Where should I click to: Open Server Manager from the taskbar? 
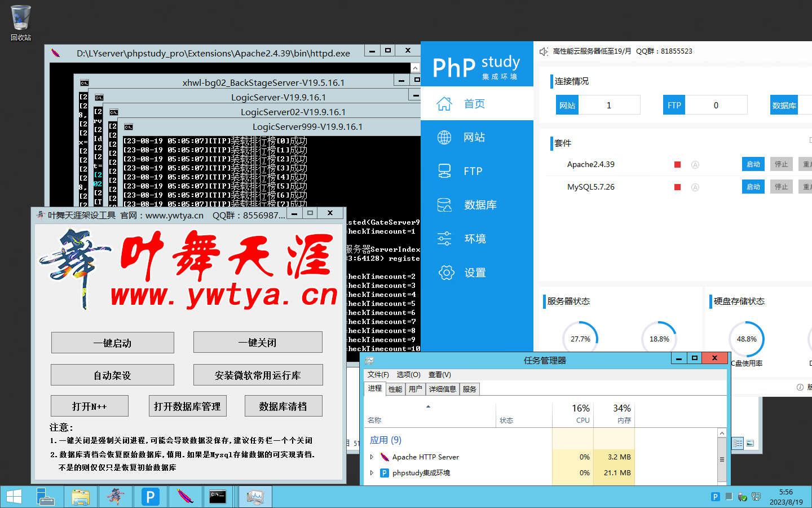pyautogui.click(x=45, y=497)
